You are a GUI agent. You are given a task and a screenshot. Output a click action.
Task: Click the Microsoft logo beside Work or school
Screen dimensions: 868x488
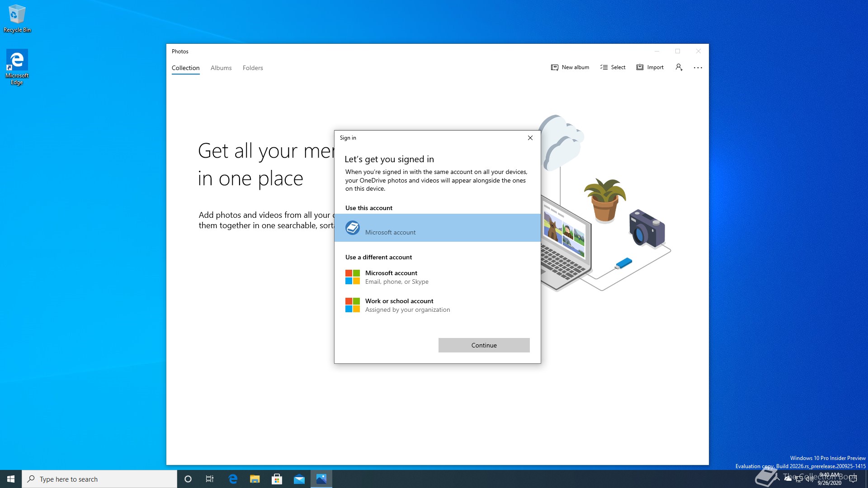tap(353, 305)
